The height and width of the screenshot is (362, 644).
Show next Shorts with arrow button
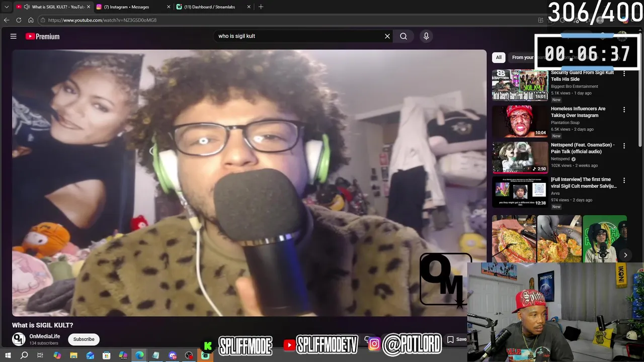(625, 255)
